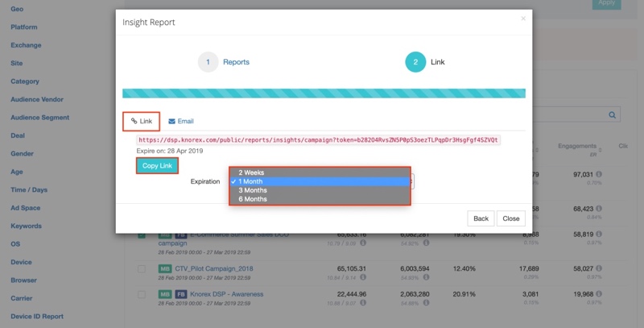Tick the Knorex DSP - Awareness checkbox
This screenshot has width=644, height=328.
tap(142, 294)
